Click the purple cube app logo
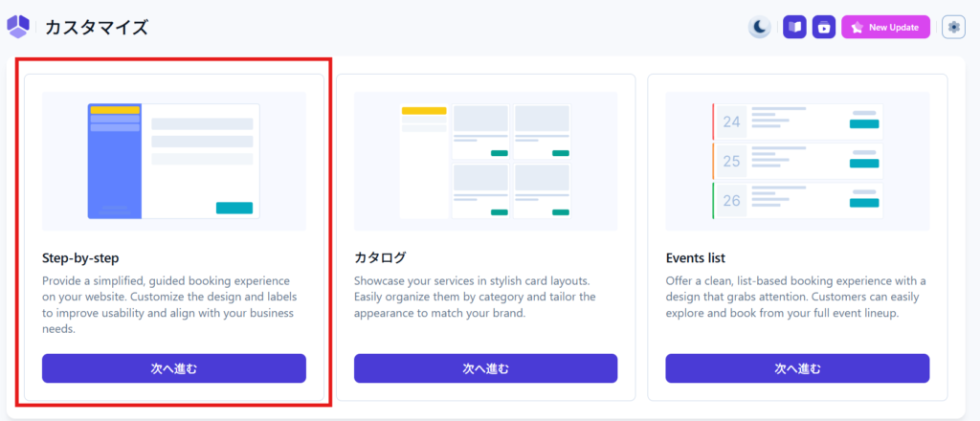Viewport: 980px width, 421px height. click(18, 28)
